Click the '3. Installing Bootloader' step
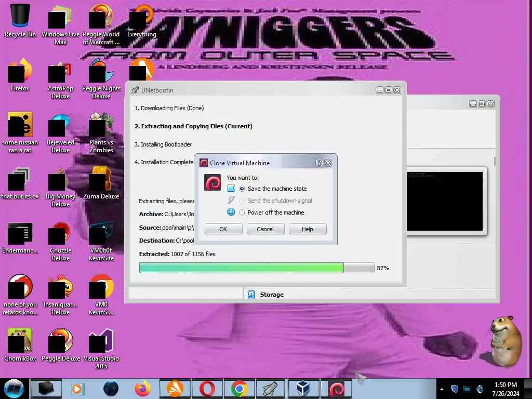Screen dimensions: 532x399 [x=163, y=144]
